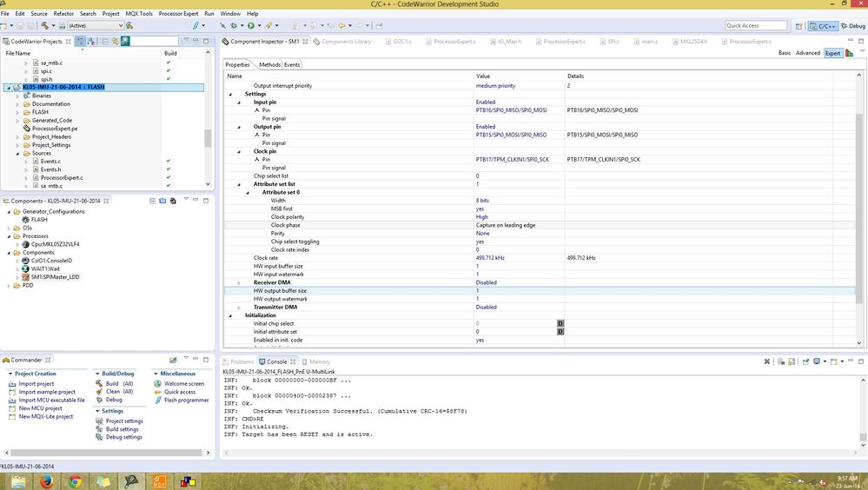Open the main.c editor tab
Screen dimensions: 868x490
(x=646, y=42)
